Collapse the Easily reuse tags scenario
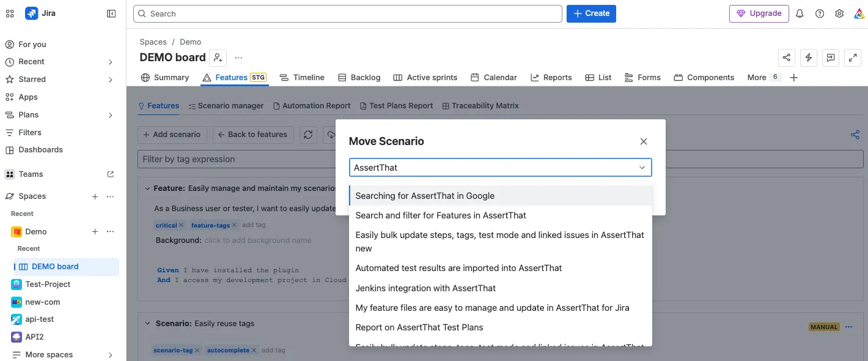This screenshot has width=868, height=361. point(147,324)
